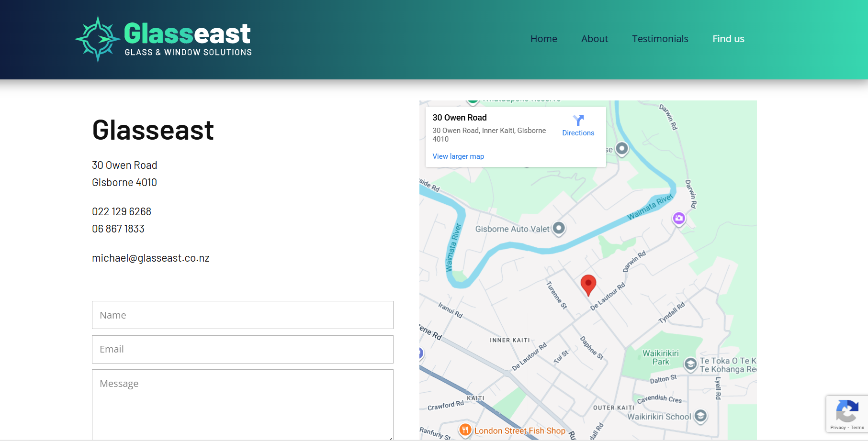Click into the Email field
The image size is (868, 441).
tap(242, 349)
